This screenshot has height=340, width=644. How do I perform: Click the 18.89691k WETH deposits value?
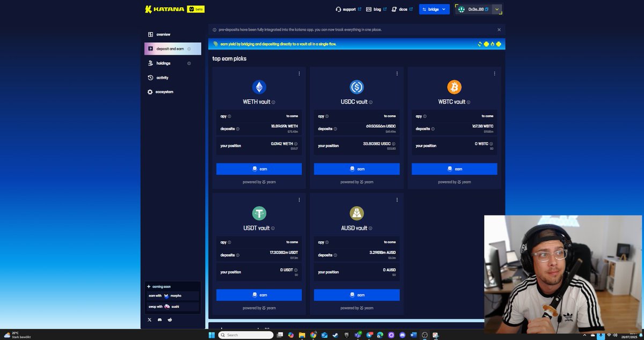284,127
